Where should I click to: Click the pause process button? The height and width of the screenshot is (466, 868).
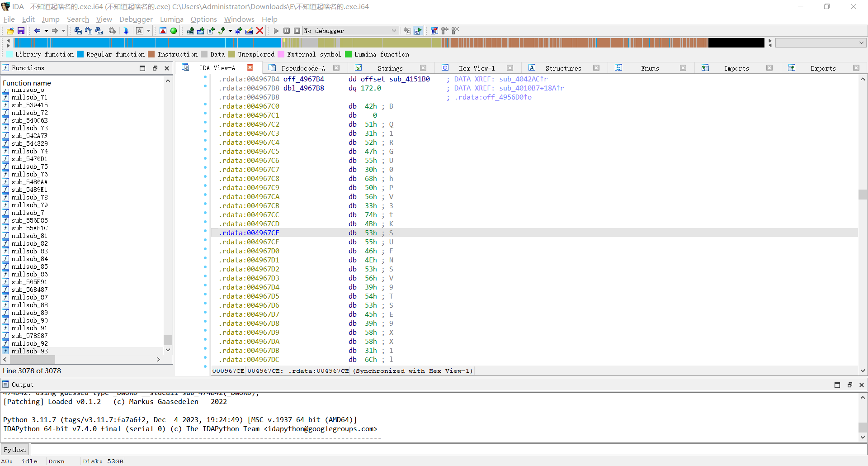(x=287, y=31)
